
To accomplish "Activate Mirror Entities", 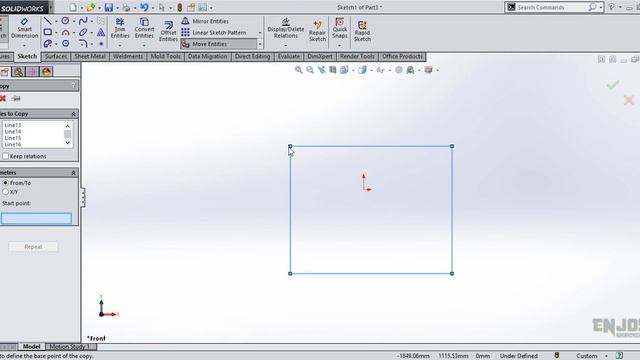I will tap(205, 21).
